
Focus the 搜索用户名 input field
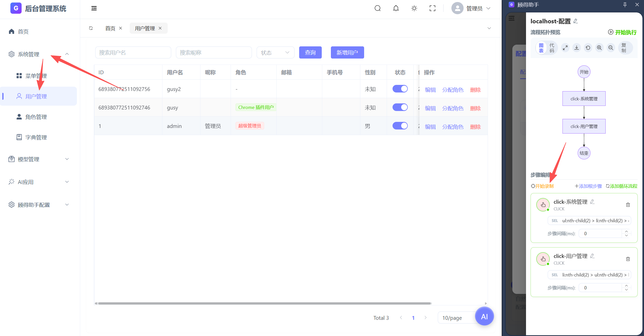pyautogui.click(x=133, y=52)
